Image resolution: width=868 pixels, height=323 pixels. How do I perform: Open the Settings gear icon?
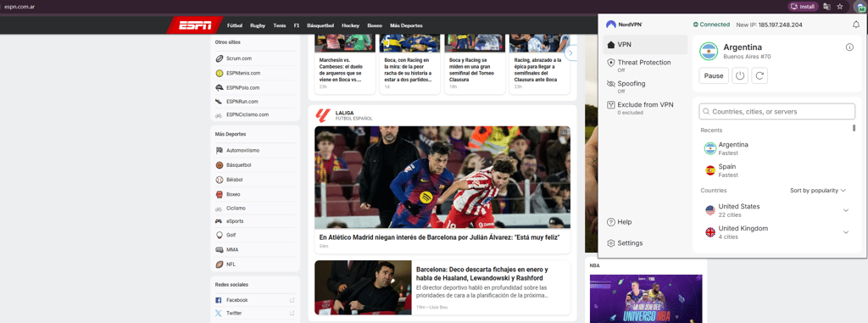[611, 243]
